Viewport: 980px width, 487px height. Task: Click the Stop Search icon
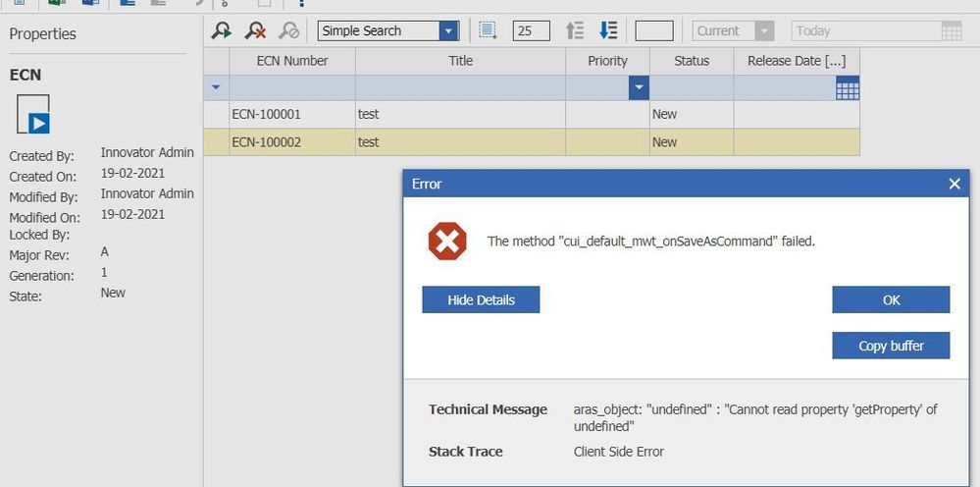tap(288, 30)
